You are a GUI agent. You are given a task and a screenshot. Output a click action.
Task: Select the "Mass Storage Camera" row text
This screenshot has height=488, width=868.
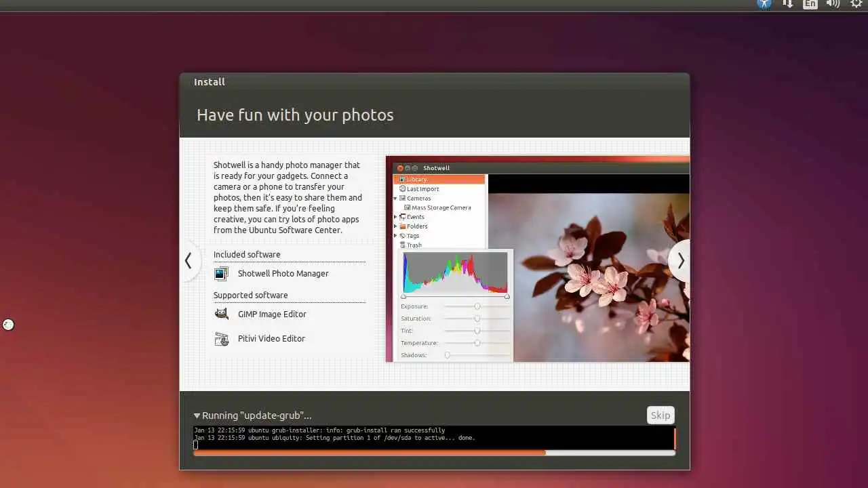[441, 208]
